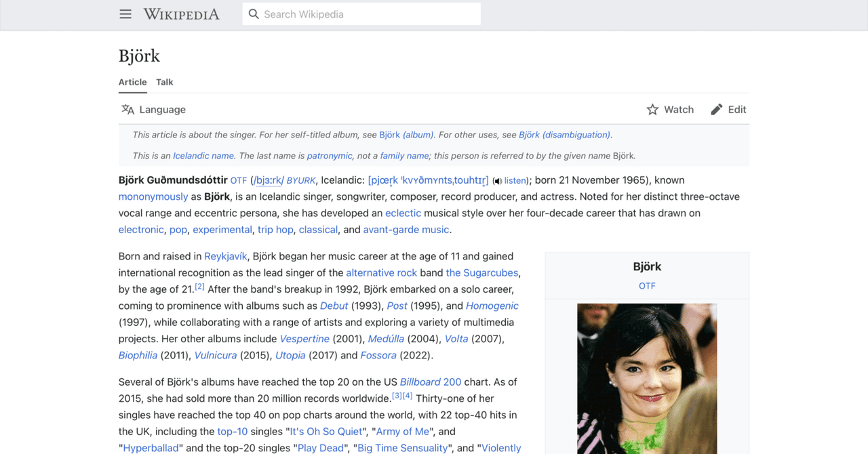The width and height of the screenshot is (868, 454).
Task: Select the Article tab
Action: (133, 82)
